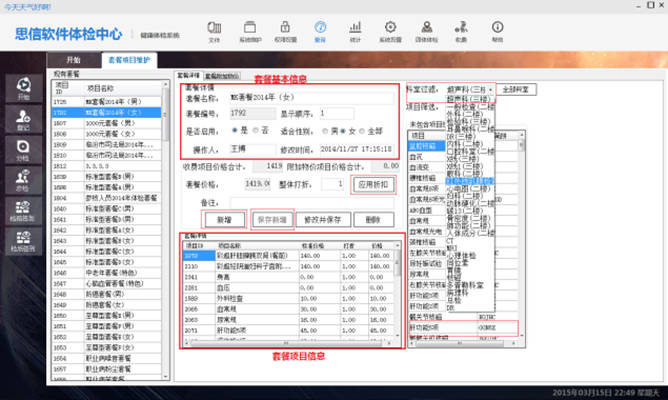
Task: Switch to the 开始 tab
Action: click(x=74, y=60)
